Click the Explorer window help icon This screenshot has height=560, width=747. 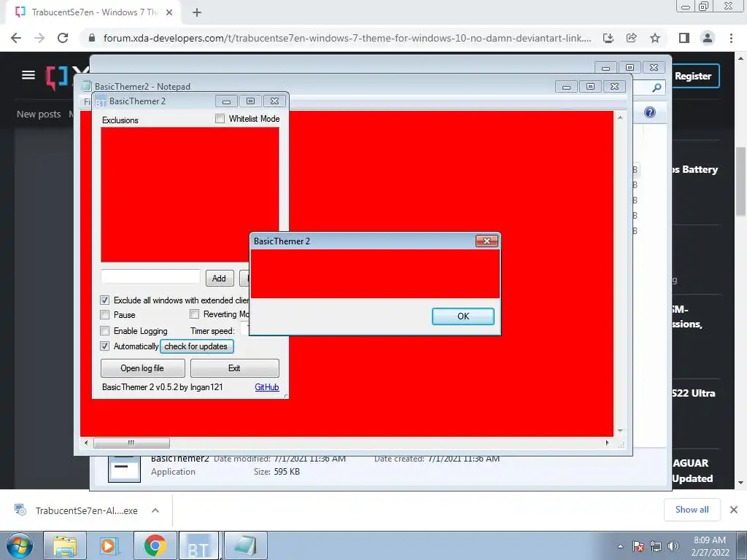(x=650, y=112)
